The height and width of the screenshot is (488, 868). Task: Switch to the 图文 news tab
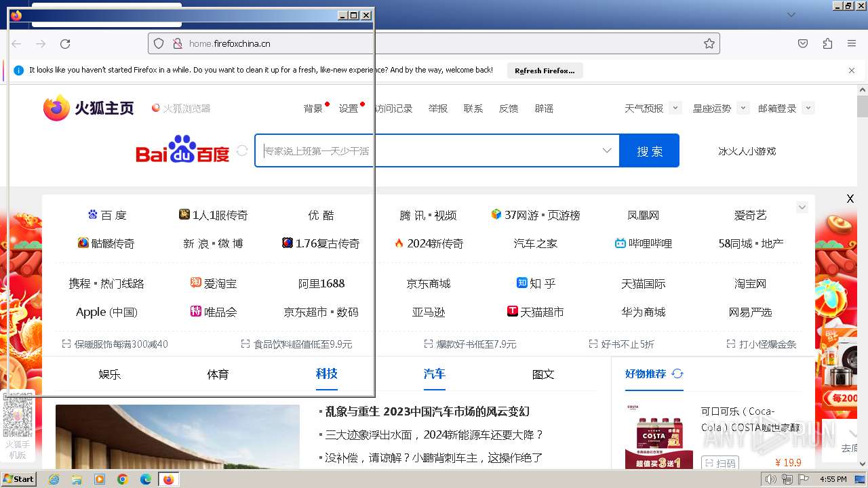543,374
